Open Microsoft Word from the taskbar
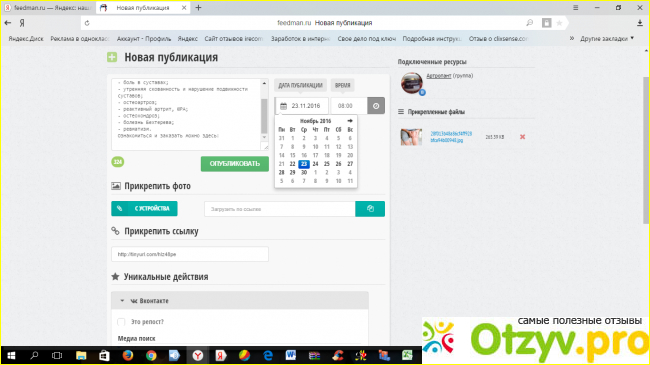650x365 pixels. tap(291, 355)
